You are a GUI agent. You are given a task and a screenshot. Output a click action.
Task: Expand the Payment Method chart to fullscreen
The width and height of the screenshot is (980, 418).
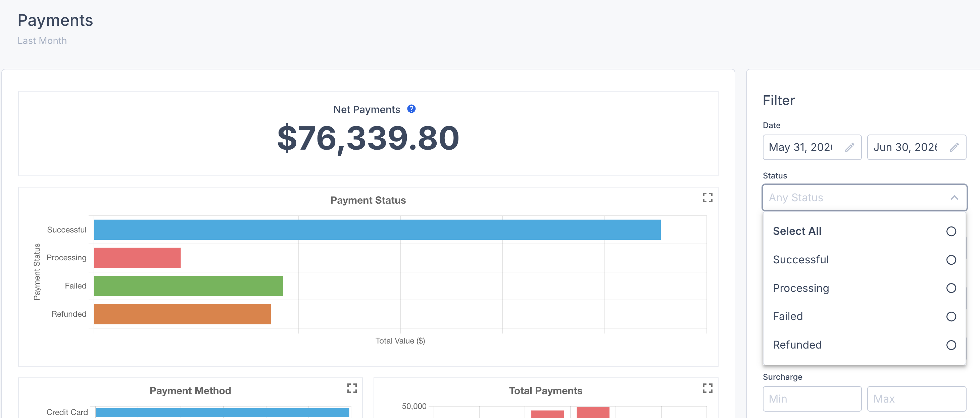pyautogui.click(x=352, y=388)
